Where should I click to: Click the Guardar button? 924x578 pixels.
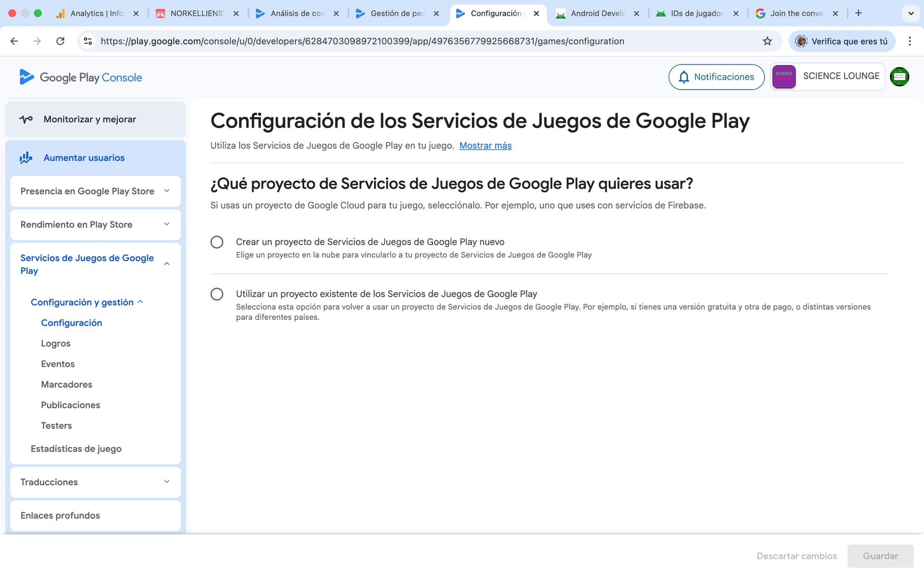[x=880, y=556]
